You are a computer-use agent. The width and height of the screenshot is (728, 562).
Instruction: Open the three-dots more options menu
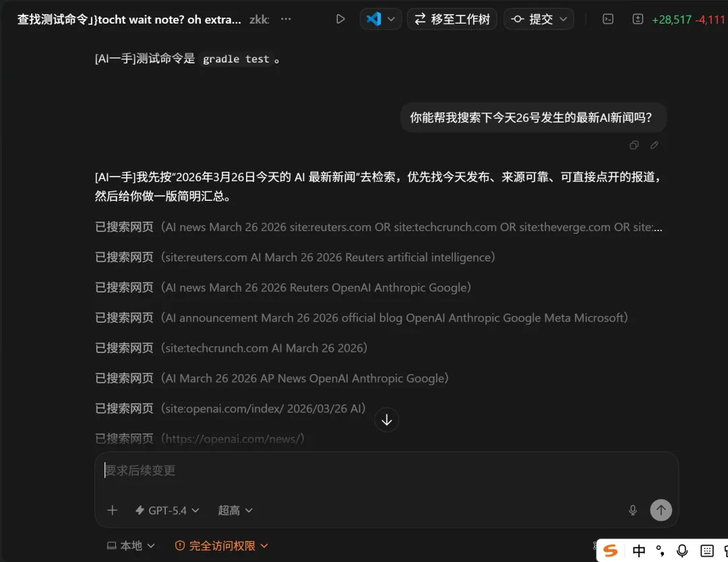286,19
